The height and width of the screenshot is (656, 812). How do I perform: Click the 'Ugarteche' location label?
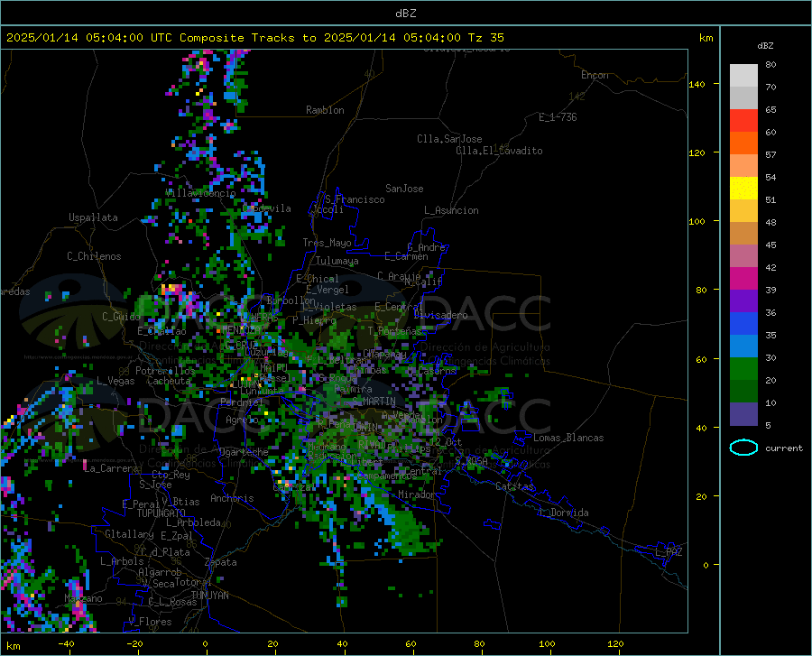tap(244, 452)
